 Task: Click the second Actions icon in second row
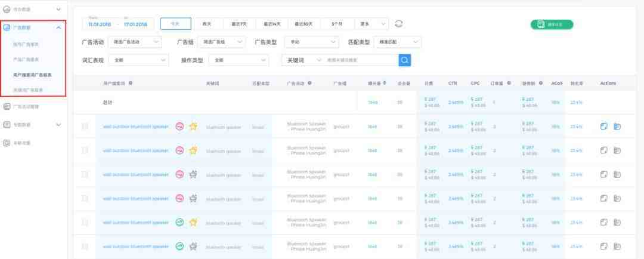click(x=617, y=150)
